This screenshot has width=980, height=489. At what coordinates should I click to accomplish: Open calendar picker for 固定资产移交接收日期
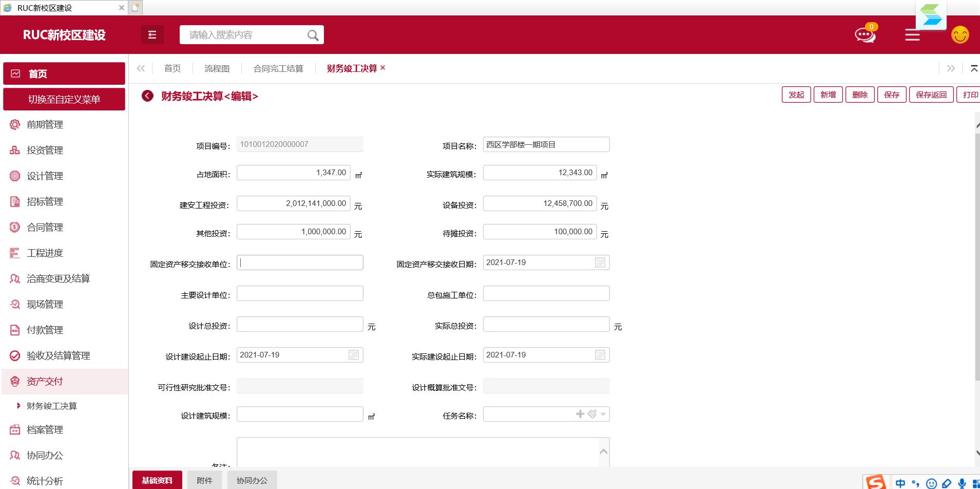pos(600,262)
